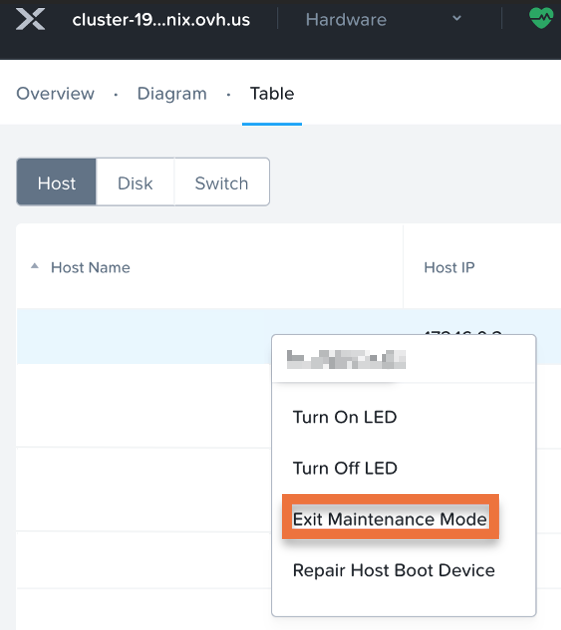
Task: Sort by the Host Name column header
Action: [90, 268]
